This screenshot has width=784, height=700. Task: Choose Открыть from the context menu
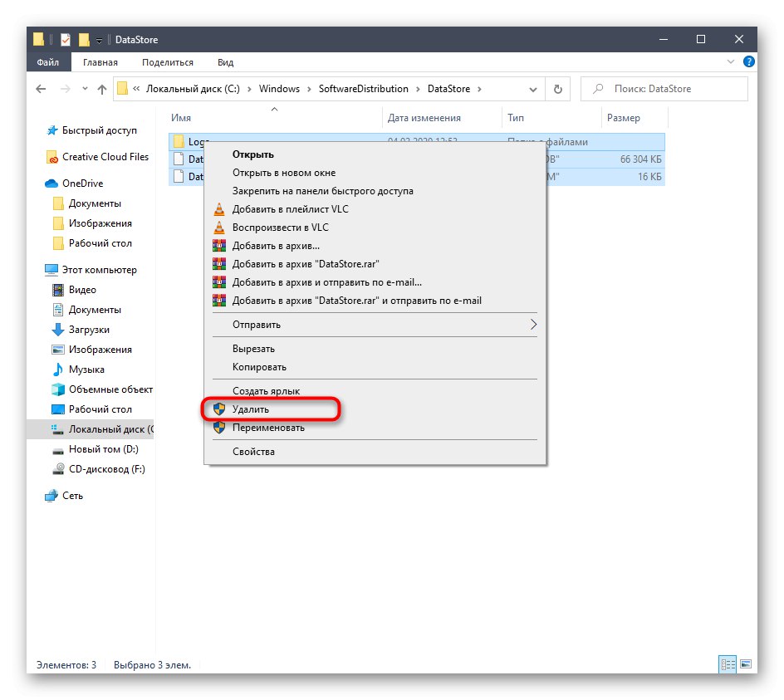(x=375, y=154)
